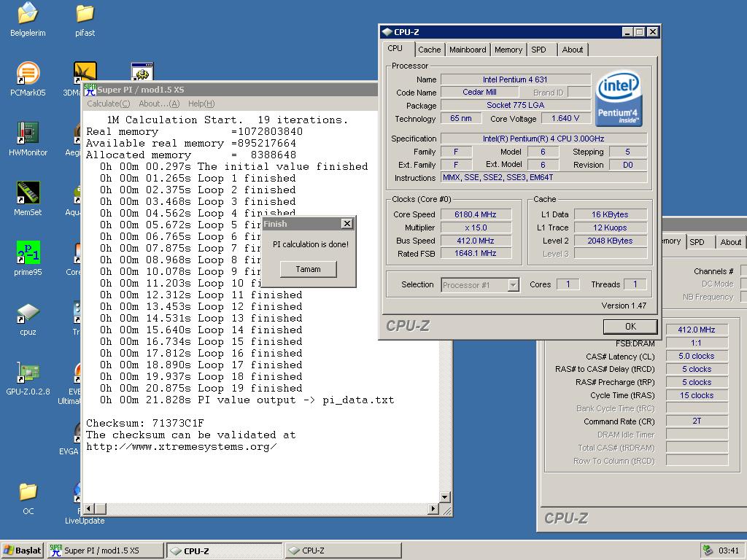Click the Core Voltage value 1.640 V
Image resolution: width=747 pixels, height=560 pixels.
565,118
